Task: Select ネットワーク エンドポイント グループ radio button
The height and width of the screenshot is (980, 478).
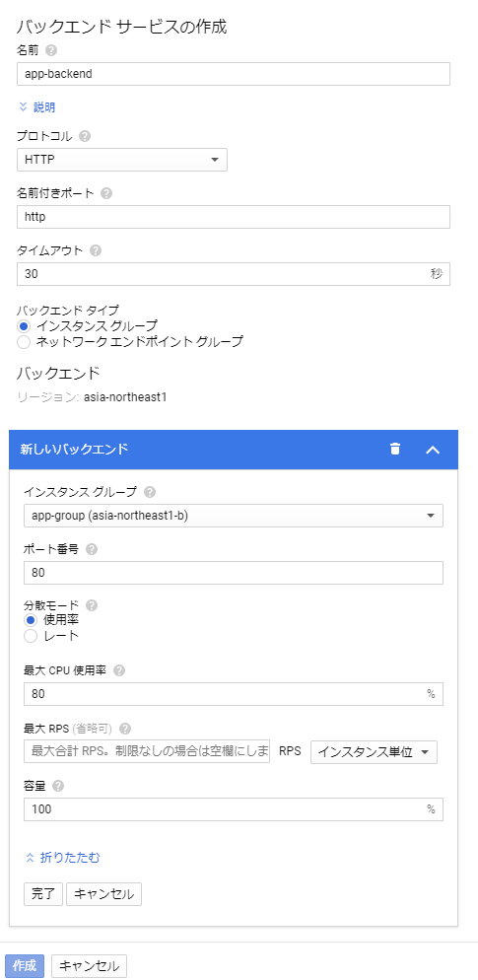Action: click(23, 342)
